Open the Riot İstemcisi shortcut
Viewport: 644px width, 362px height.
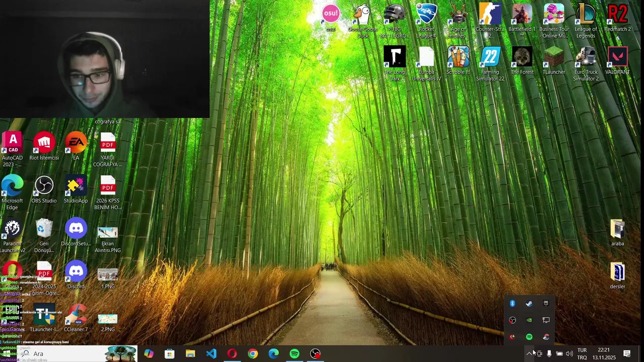pyautogui.click(x=44, y=147)
